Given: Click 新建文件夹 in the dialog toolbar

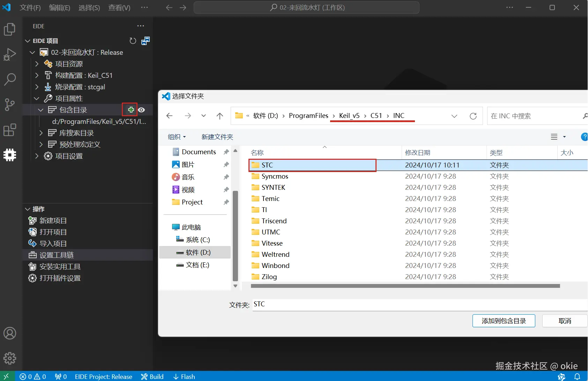Looking at the screenshot, I should [x=217, y=137].
